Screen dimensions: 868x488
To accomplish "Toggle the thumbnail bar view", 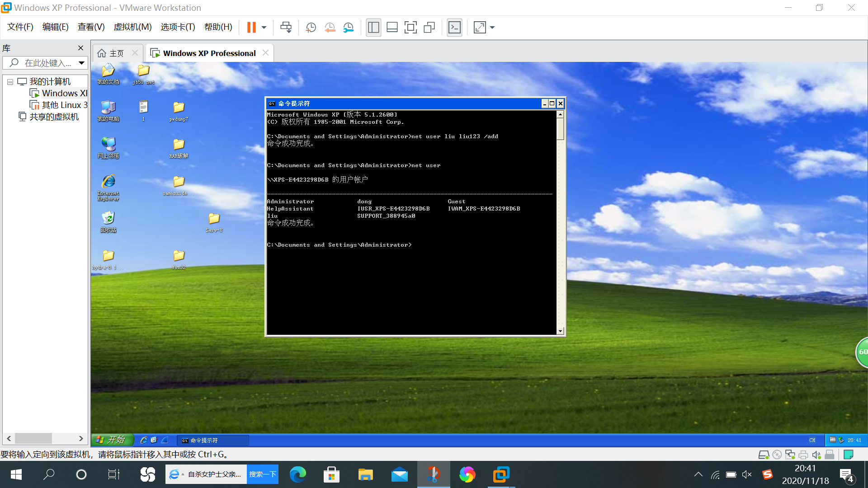I will 392,28.
